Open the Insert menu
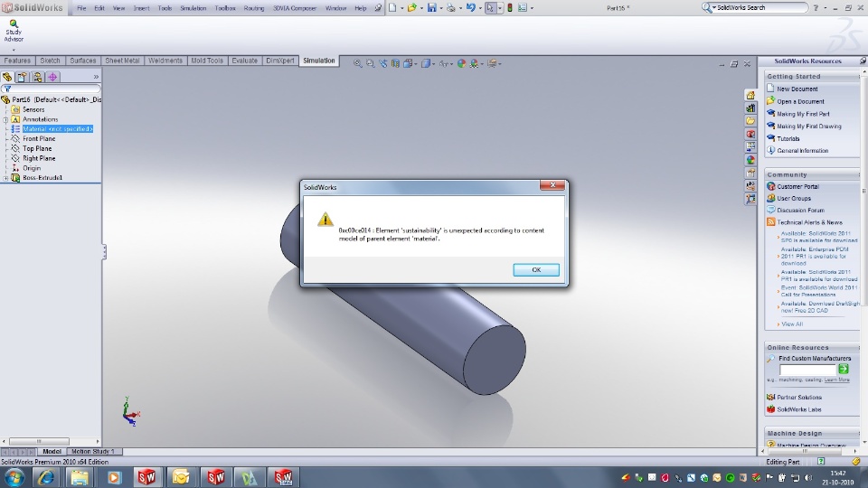 click(141, 8)
